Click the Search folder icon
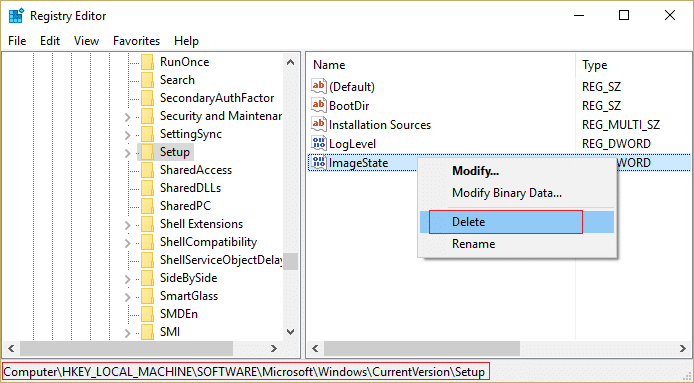This screenshot has width=694, height=383. pos(147,80)
